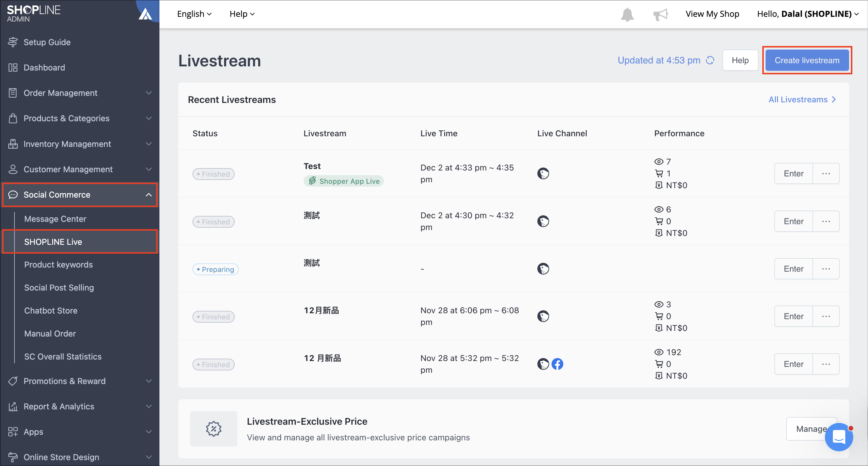868x466 pixels.
Task: Click the cart icon in Test row
Action: coord(659,173)
